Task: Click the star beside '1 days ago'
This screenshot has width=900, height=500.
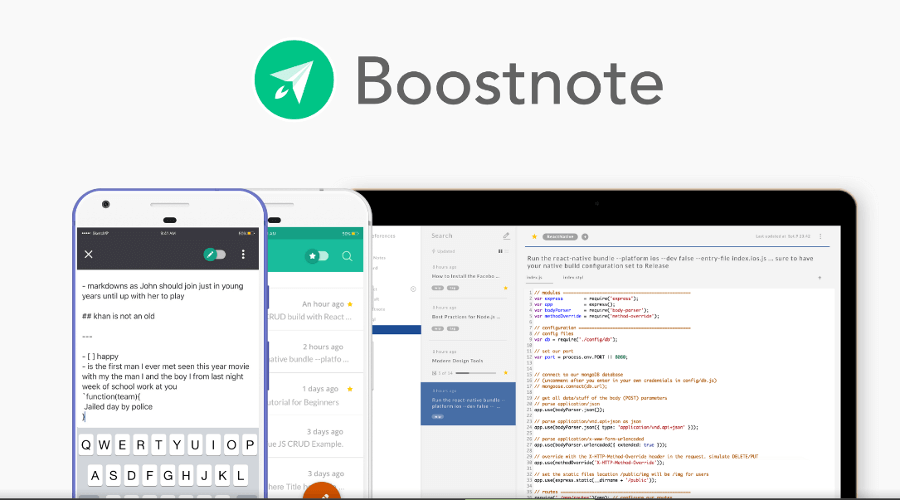Action: pos(350,389)
